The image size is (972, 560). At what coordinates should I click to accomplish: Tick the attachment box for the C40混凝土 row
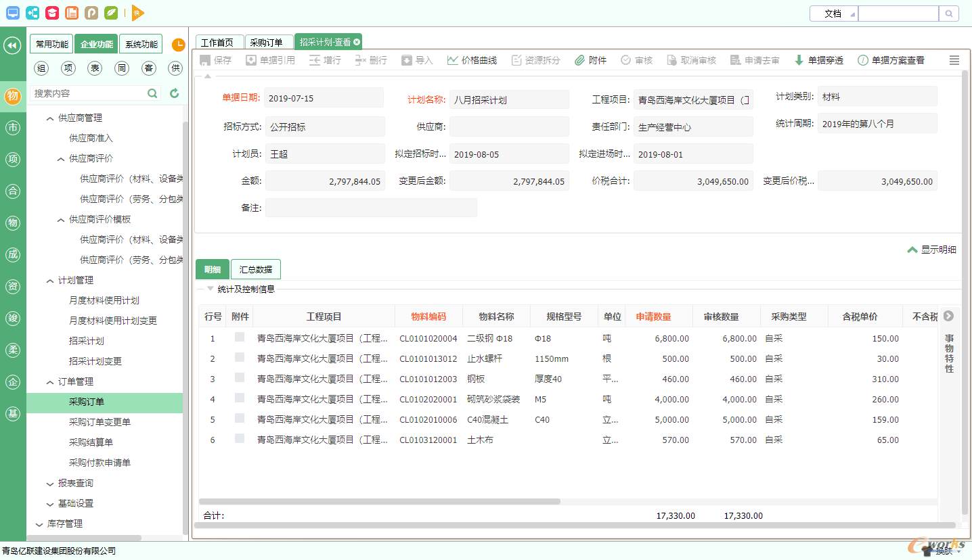pos(240,419)
